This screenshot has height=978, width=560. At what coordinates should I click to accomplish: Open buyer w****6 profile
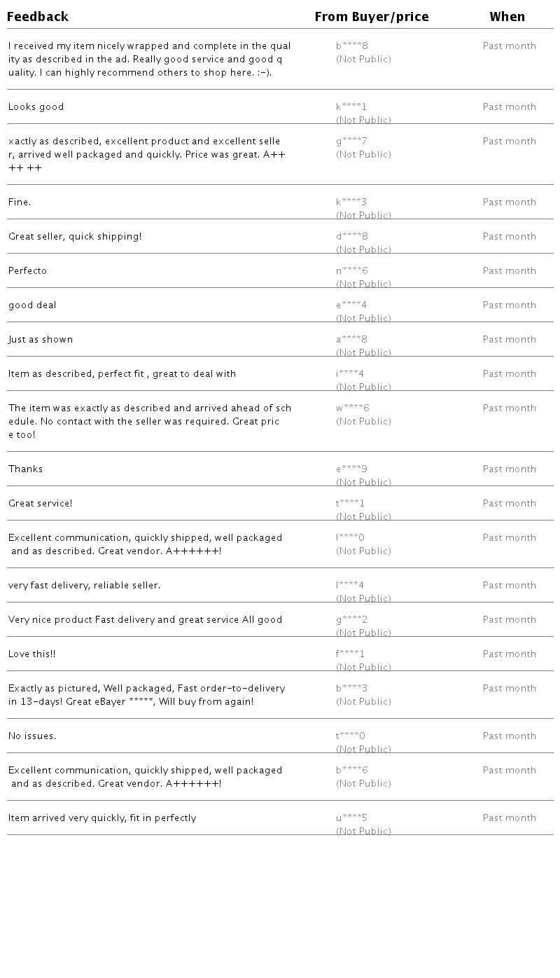353,408
